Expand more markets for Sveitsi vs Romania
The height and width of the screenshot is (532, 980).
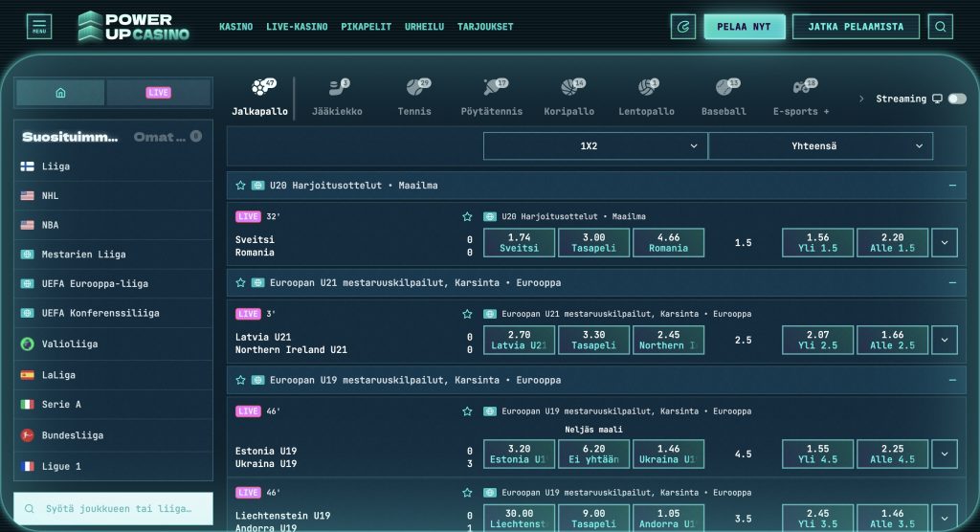point(945,242)
